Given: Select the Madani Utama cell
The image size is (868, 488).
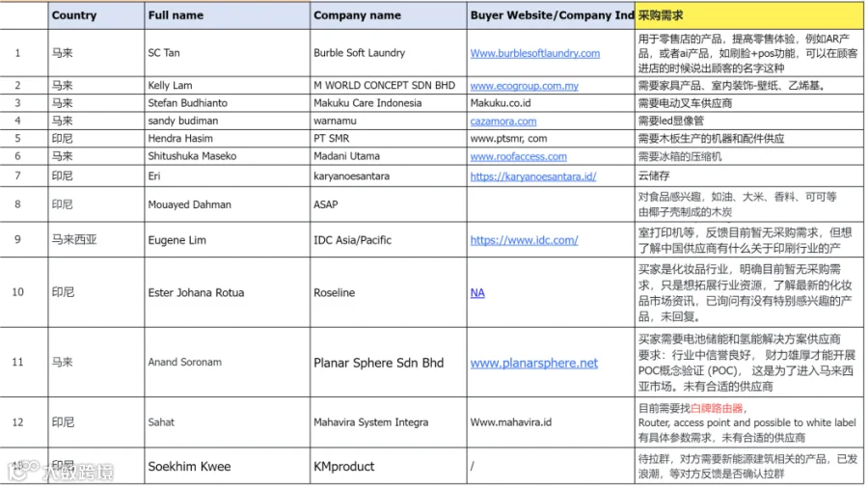Looking at the screenshot, I should coord(389,156).
